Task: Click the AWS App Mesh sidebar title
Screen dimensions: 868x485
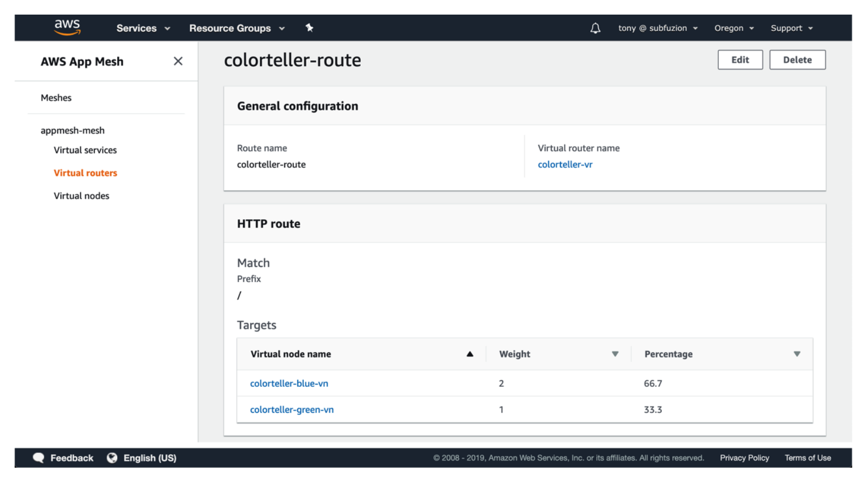Action: [x=82, y=62]
